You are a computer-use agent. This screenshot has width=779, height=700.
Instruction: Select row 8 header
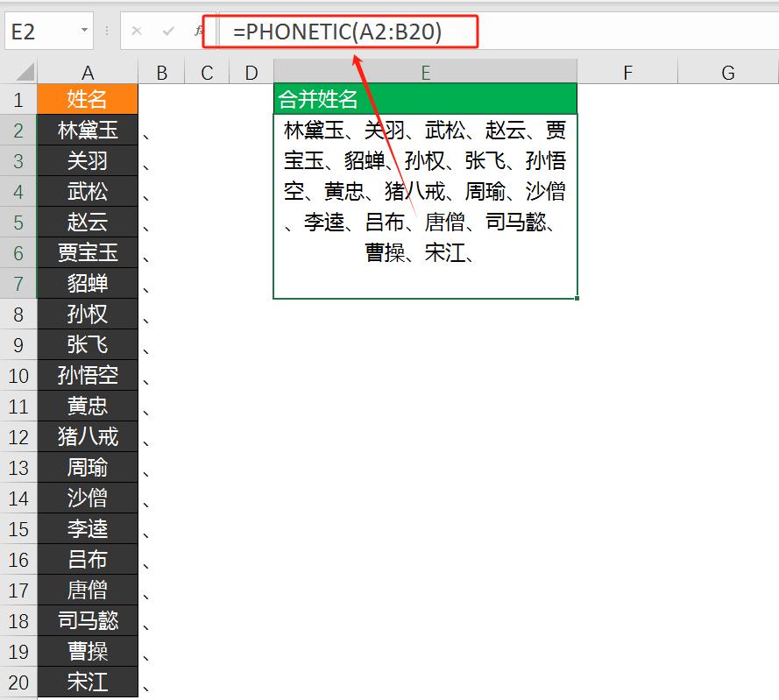[18, 314]
